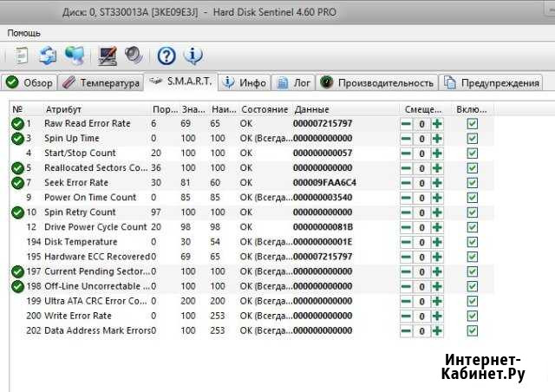Switch to the Температура tab
The width and height of the screenshot is (555, 392).
[101, 83]
